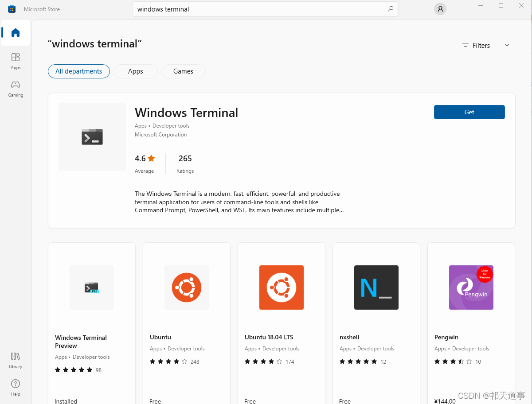
Task: Click the Ubuntu 248 star rating
Action: (x=168, y=361)
